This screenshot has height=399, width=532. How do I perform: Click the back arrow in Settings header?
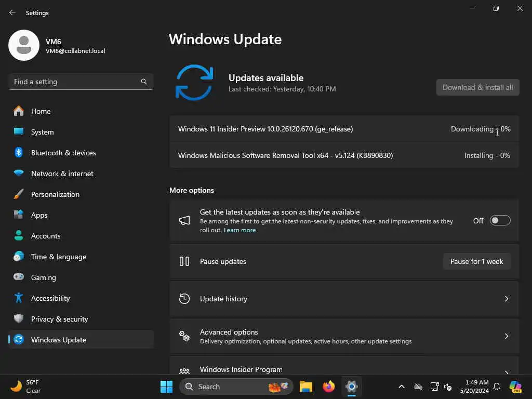click(x=12, y=12)
